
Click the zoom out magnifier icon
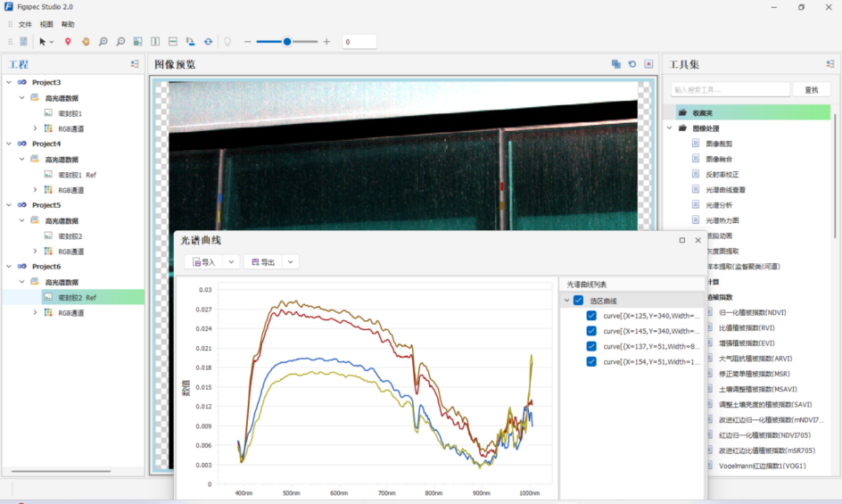tap(120, 42)
